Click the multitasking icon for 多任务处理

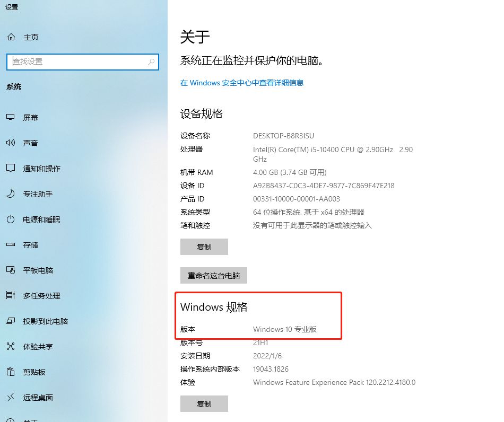(x=11, y=295)
